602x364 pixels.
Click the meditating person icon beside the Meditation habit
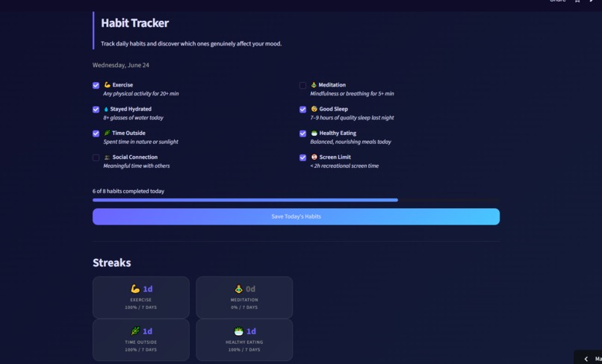point(314,85)
